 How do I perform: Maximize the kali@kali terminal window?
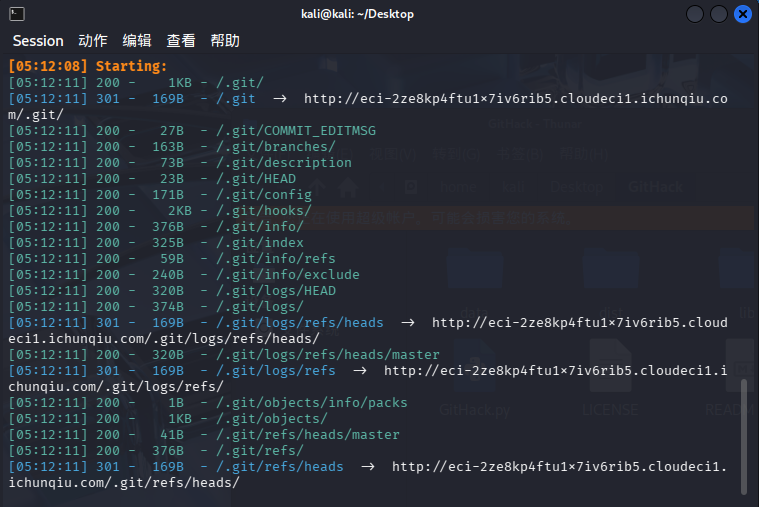tap(719, 14)
